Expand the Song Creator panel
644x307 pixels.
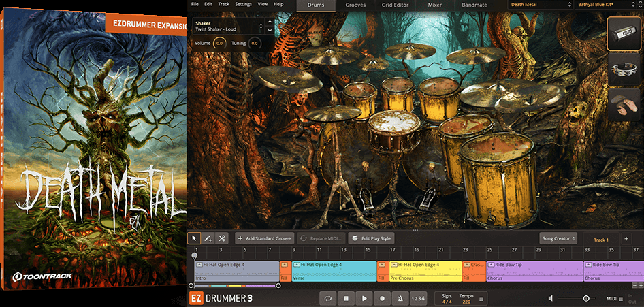pyautogui.click(x=559, y=238)
